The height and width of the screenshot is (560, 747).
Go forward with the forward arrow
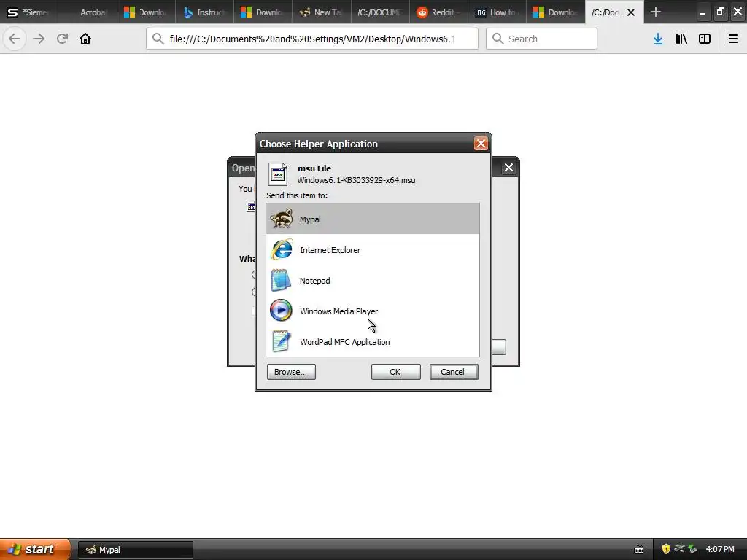point(39,39)
